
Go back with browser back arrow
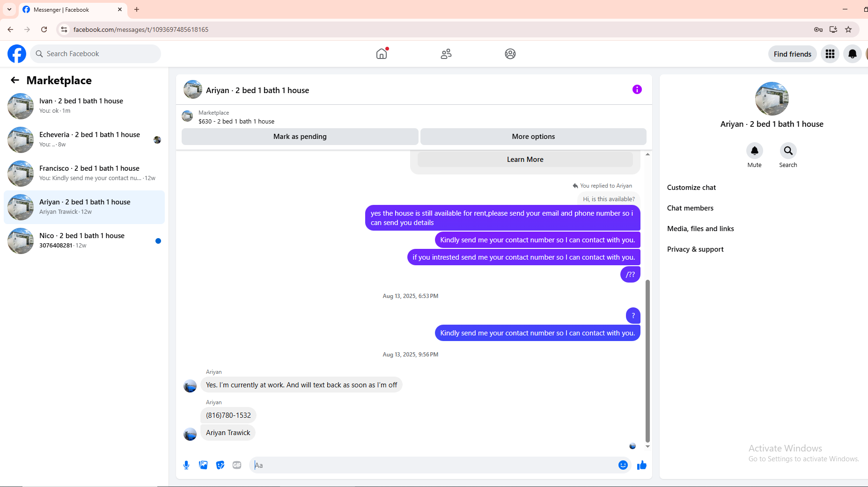pos(10,29)
